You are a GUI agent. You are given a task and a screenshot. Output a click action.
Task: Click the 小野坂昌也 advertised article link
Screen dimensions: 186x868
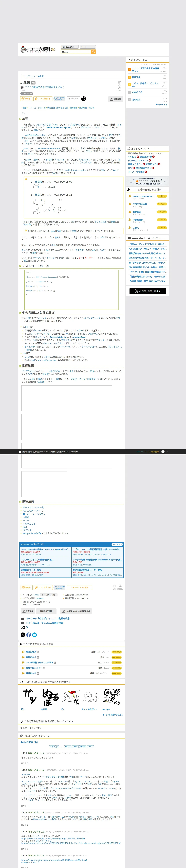point(138,220)
